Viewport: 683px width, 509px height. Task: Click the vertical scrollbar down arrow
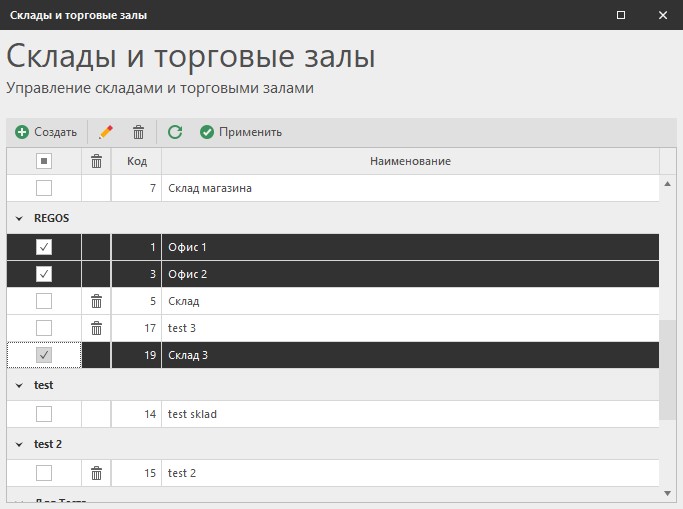pos(668,492)
